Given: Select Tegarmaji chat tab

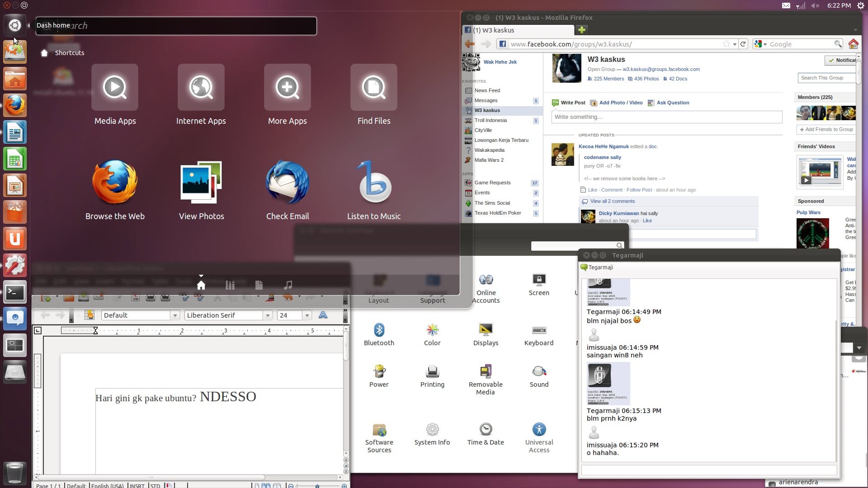Looking at the screenshot, I should pos(597,267).
